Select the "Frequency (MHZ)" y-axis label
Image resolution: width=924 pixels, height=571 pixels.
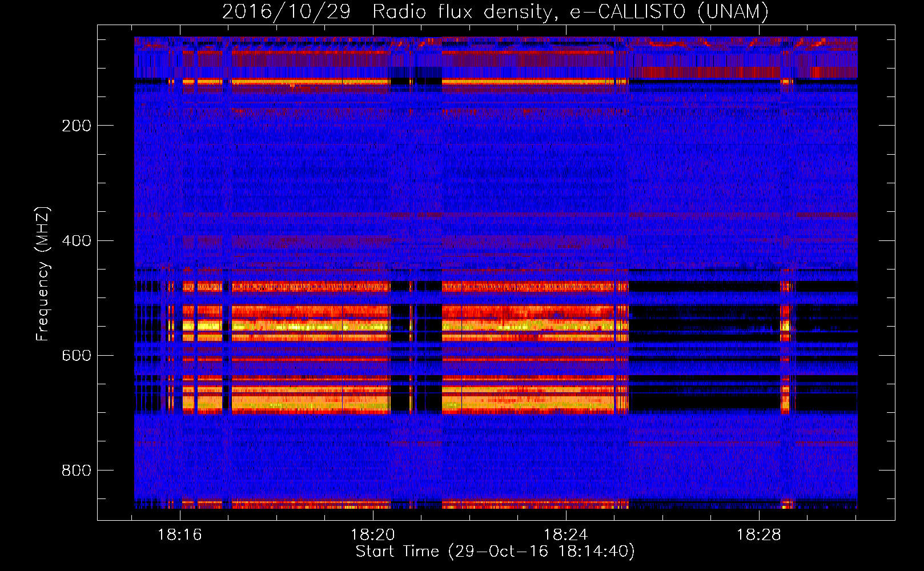[x=43, y=274]
